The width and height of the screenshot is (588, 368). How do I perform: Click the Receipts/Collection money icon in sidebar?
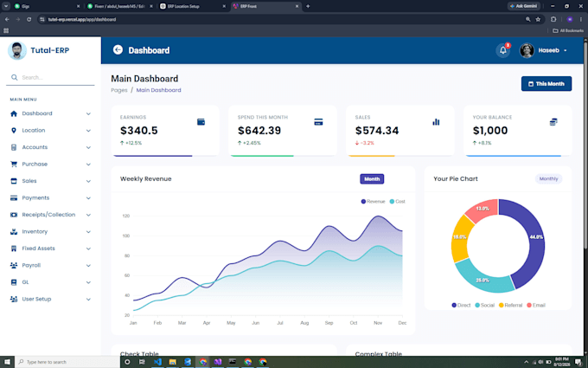(x=14, y=215)
